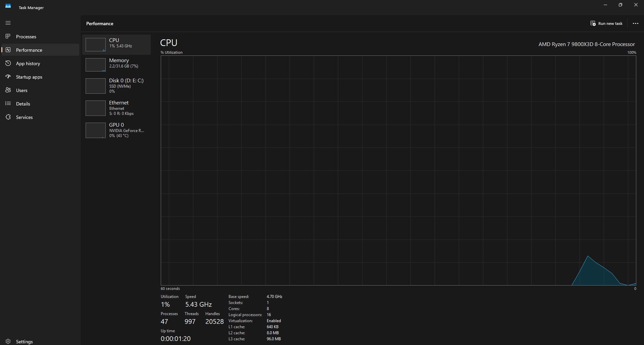Click the Virtualization Enabled value
644x345 pixels.
(x=274, y=321)
